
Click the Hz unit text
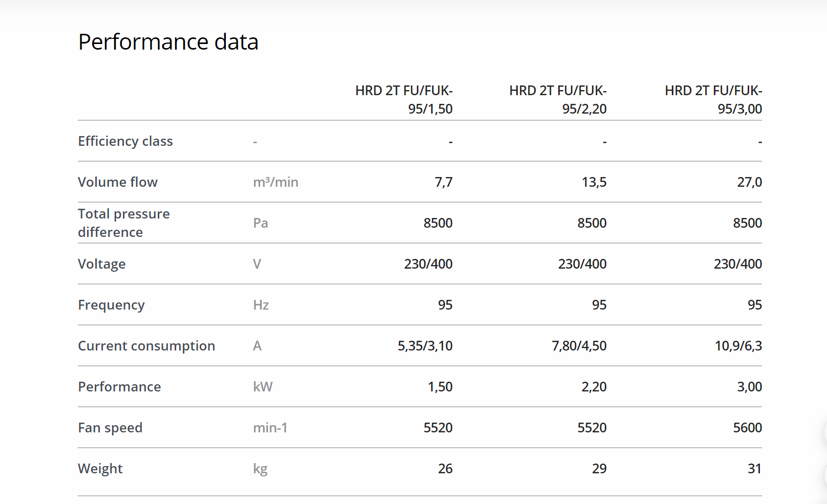tap(261, 305)
